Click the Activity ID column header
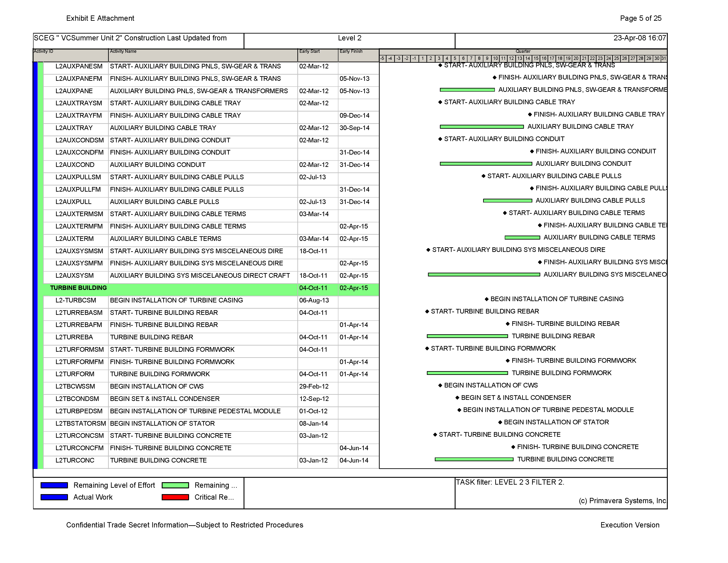 click(x=70, y=55)
